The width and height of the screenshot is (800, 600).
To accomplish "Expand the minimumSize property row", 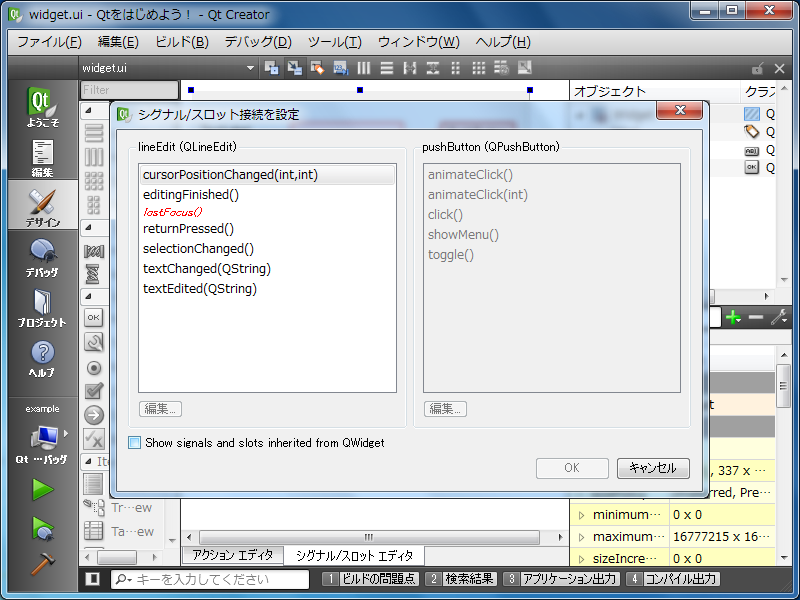I will (x=582, y=515).
